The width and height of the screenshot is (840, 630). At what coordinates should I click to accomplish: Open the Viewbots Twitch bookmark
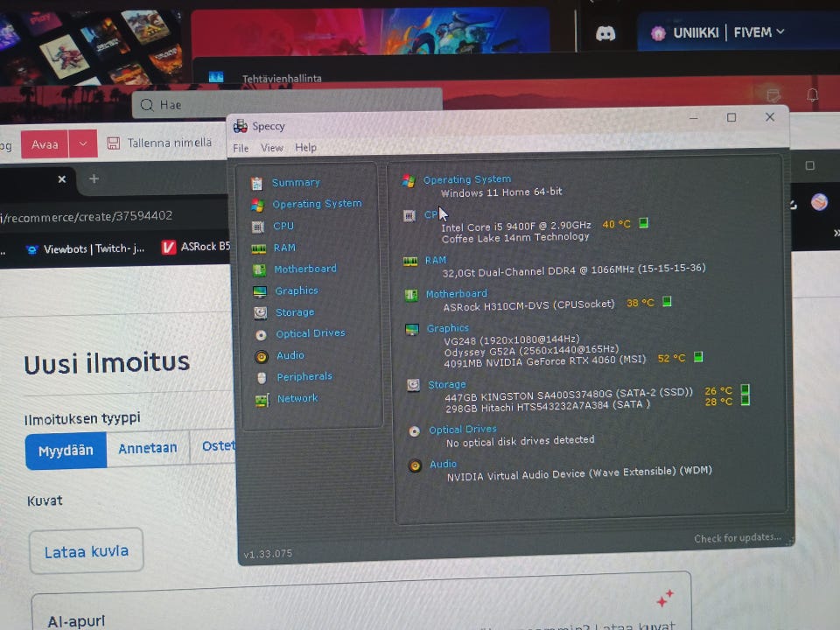[x=86, y=248]
